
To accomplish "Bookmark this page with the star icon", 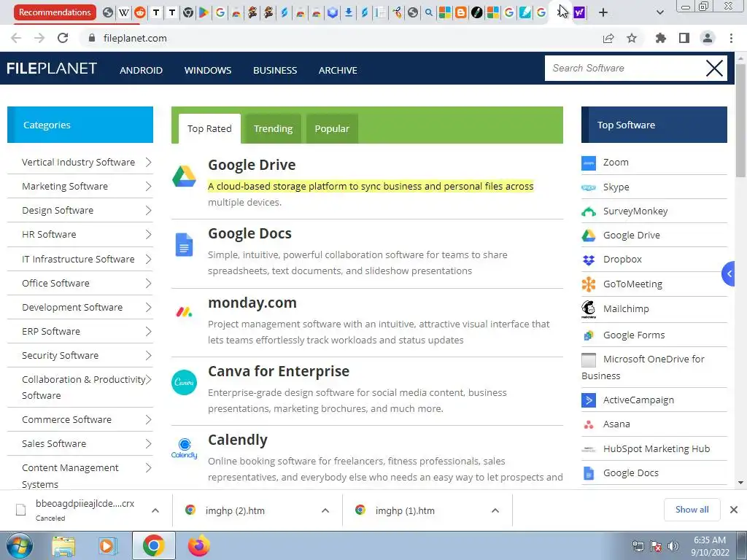I will pos(632,38).
